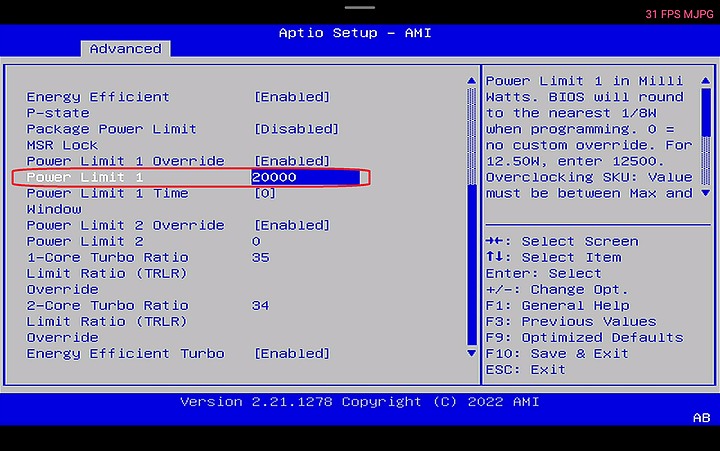This screenshot has width=720, height=451.
Task: Change Package Power Limit [Disabled] value
Action: 297,129
